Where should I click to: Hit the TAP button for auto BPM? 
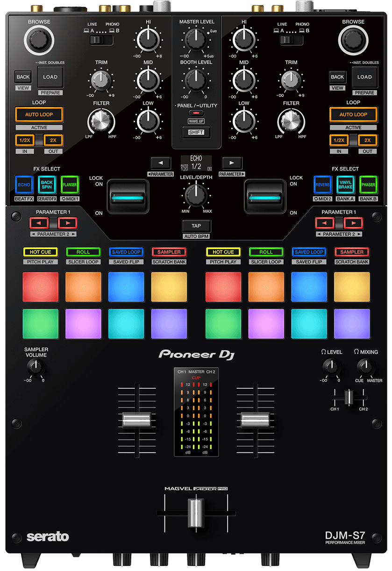196,226
